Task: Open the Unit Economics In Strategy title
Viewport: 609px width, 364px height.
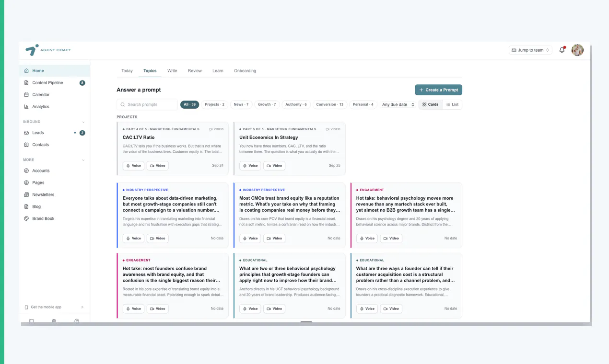Action: point(269,137)
